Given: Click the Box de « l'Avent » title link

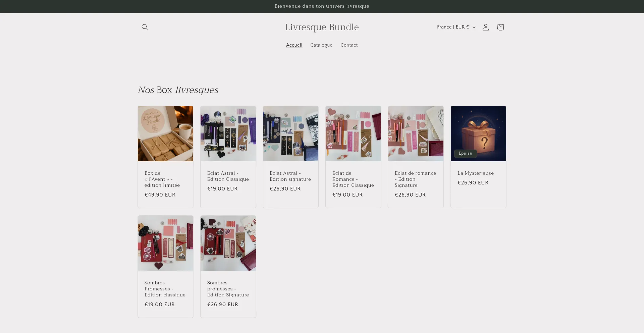Looking at the screenshot, I should click(162, 179).
